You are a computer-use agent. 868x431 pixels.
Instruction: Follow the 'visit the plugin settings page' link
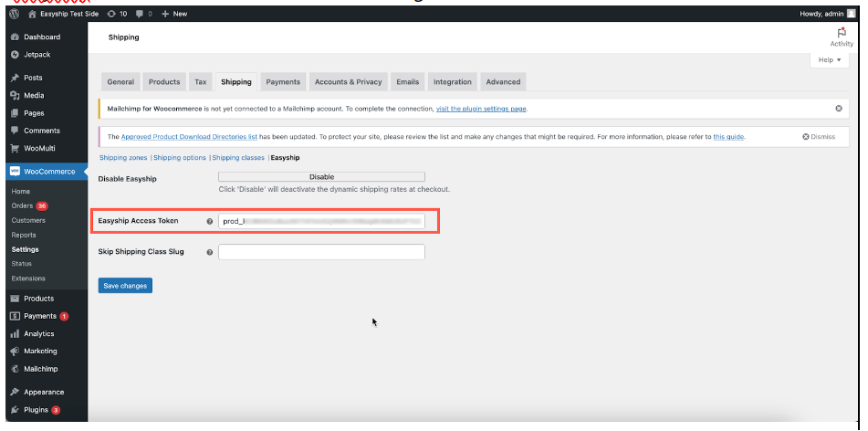[x=481, y=109]
